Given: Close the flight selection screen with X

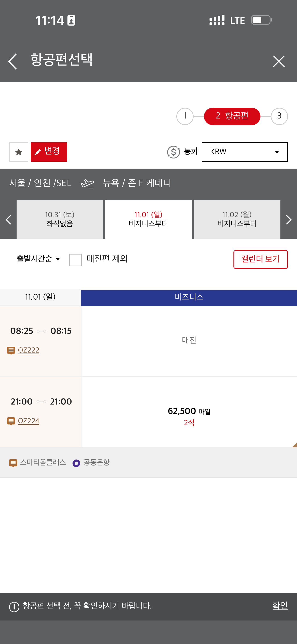Looking at the screenshot, I should point(279,61).
